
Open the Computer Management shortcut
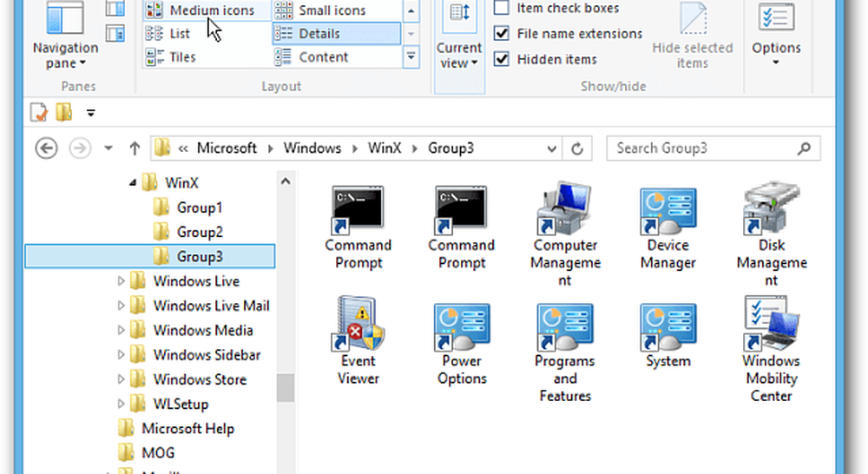[x=565, y=211]
